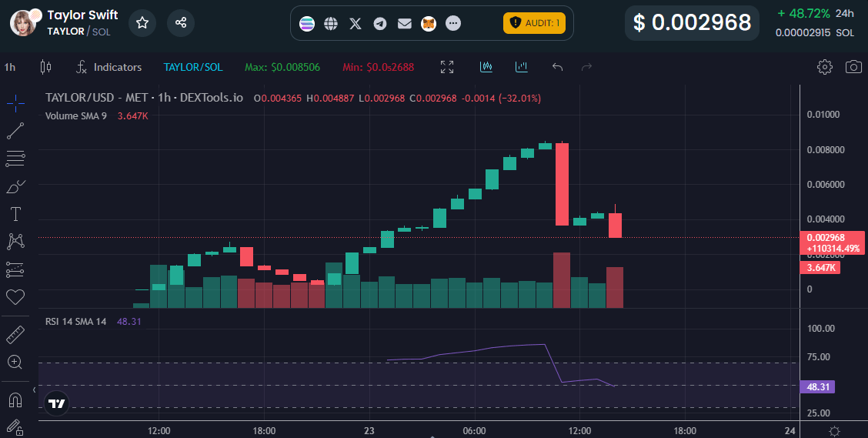Click the 48.31 RSI axis value tag
Image resolution: width=868 pixels, height=438 pixels.
pyautogui.click(x=818, y=386)
